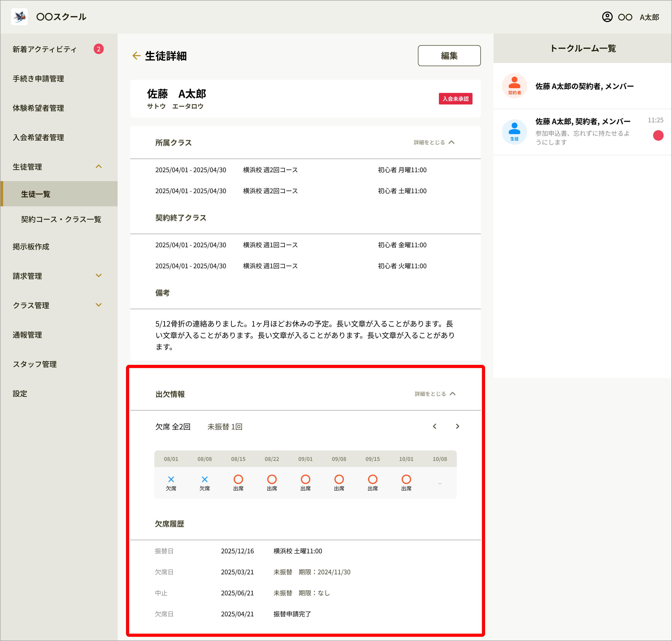The image size is (672, 641).
Task: Expand the 請求管理 sidebar menu
Action: tap(99, 276)
